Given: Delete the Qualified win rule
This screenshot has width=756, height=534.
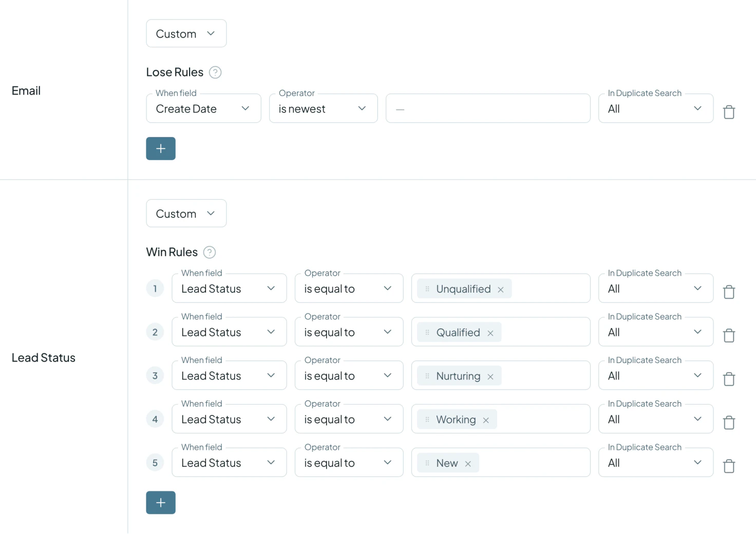Looking at the screenshot, I should 729,335.
